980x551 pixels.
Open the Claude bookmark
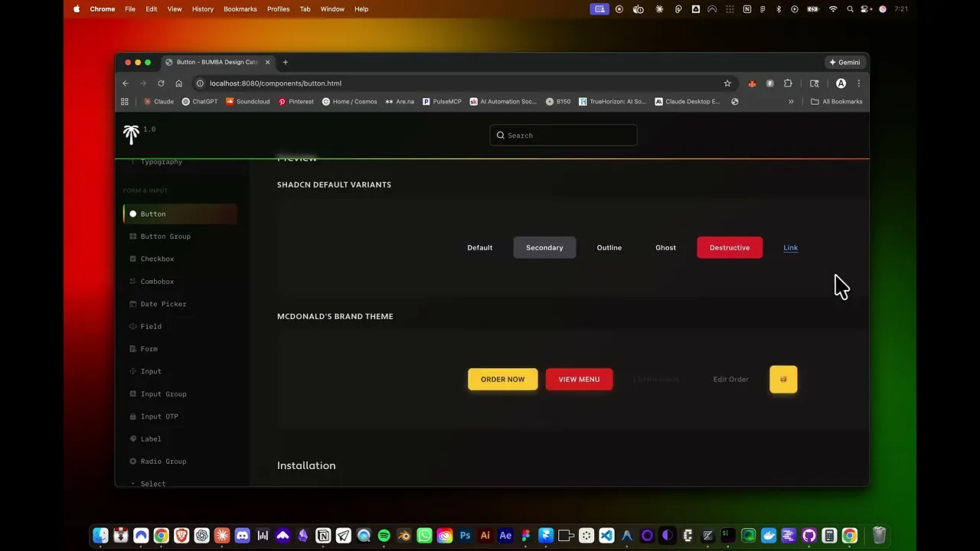pyautogui.click(x=158, y=102)
